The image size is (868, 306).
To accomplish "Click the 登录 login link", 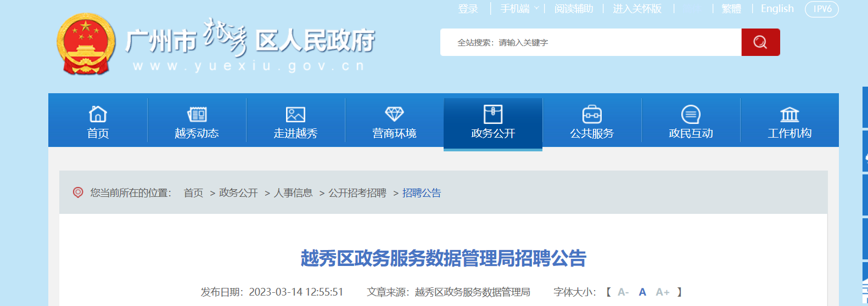I will (468, 9).
